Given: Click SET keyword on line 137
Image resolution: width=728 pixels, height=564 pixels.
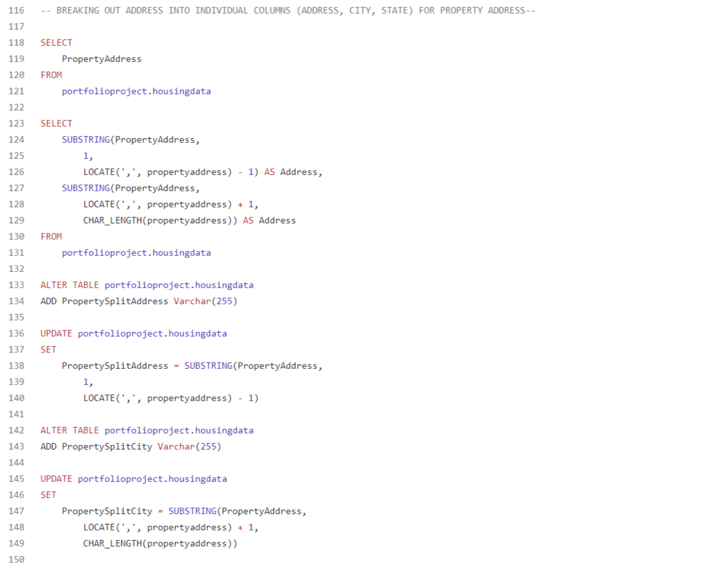Looking at the screenshot, I should tap(48, 350).
